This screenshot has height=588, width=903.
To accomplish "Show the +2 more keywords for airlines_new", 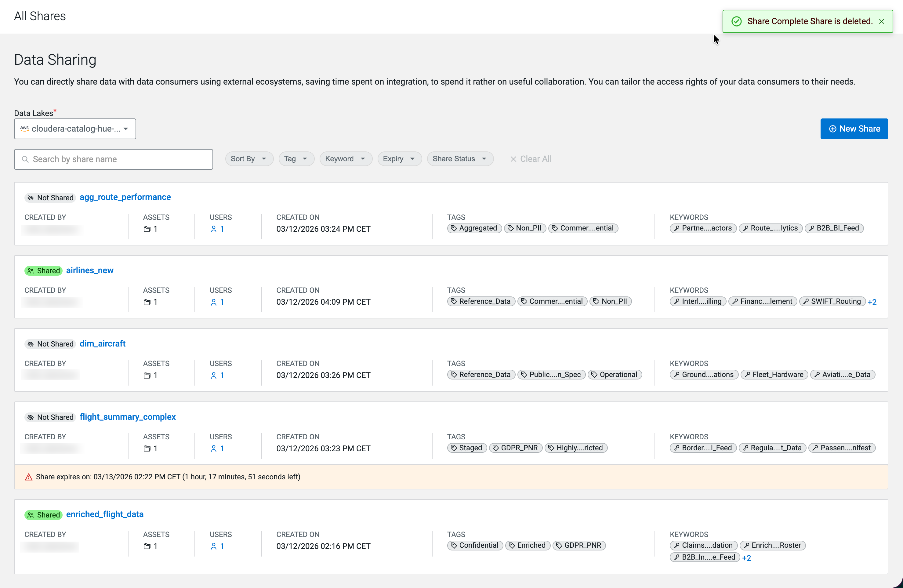I will click(872, 302).
